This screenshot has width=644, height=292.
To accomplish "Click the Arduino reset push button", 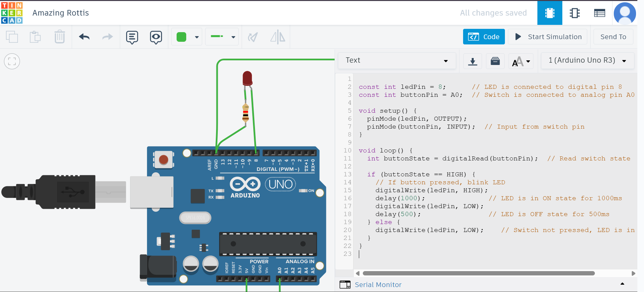I will [163, 160].
